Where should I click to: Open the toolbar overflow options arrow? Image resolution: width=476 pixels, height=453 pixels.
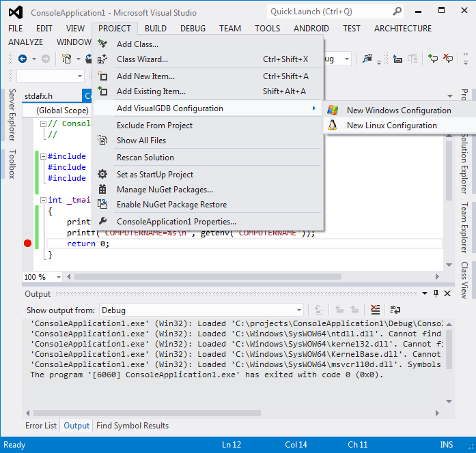click(x=465, y=59)
